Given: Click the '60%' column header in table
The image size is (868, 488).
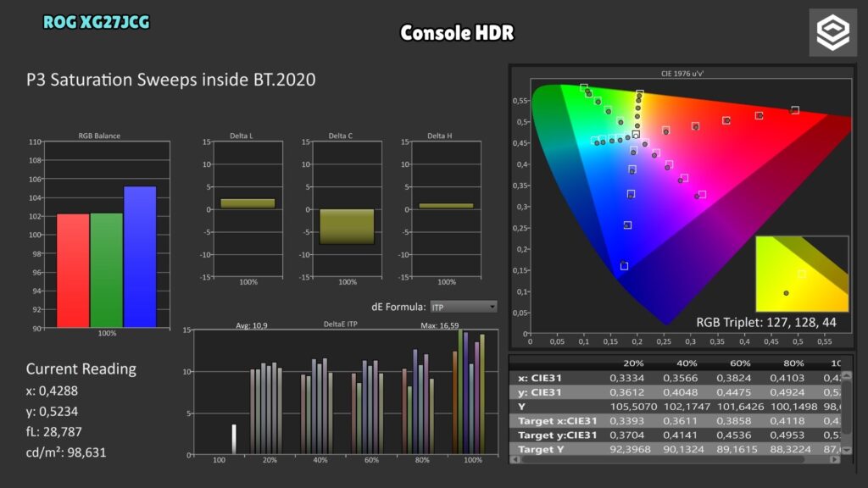Looking at the screenshot, I should coord(740,363).
